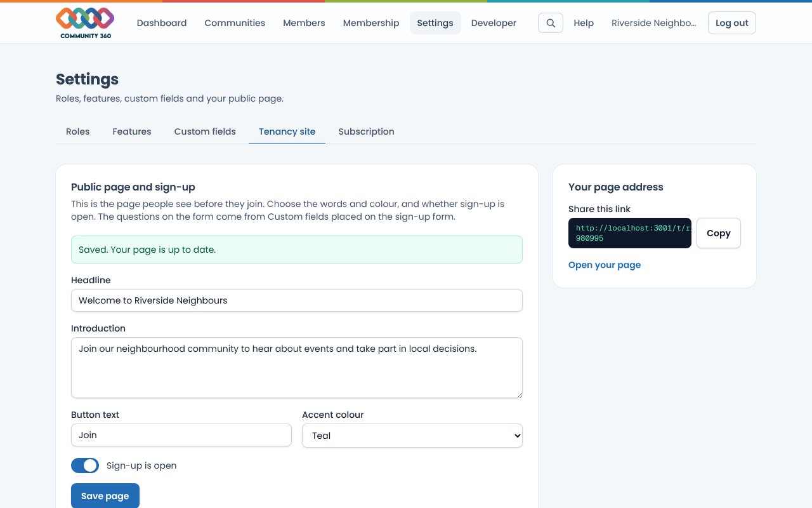Open the Membership section
Viewport: 812px width, 508px height.
tap(371, 23)
